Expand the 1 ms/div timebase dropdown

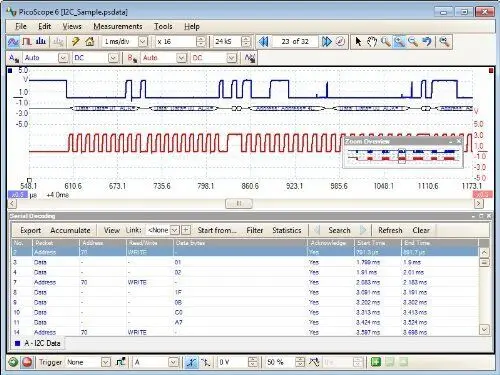click(x=143, y=42)
